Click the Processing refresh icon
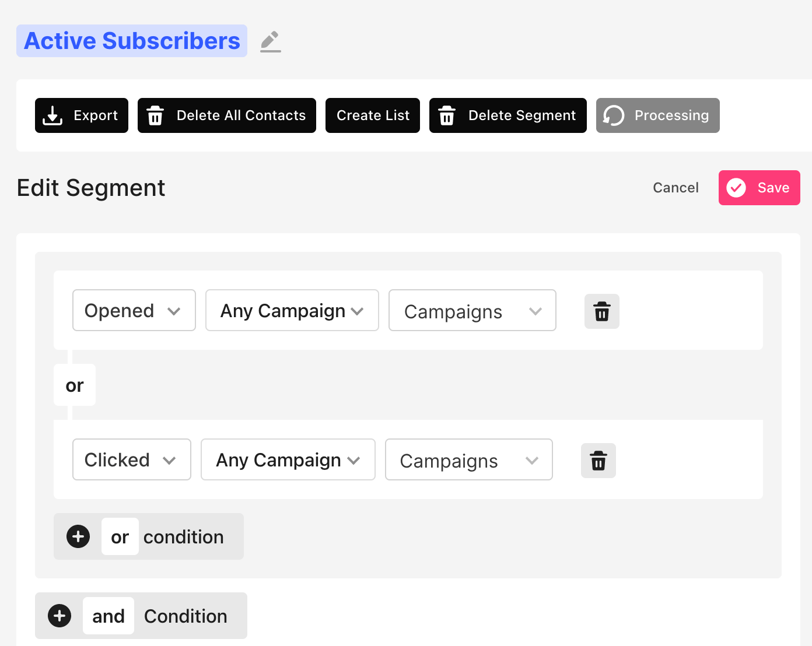Image resolution: width=812 pixels, height=646 pixels. point(614,115)
